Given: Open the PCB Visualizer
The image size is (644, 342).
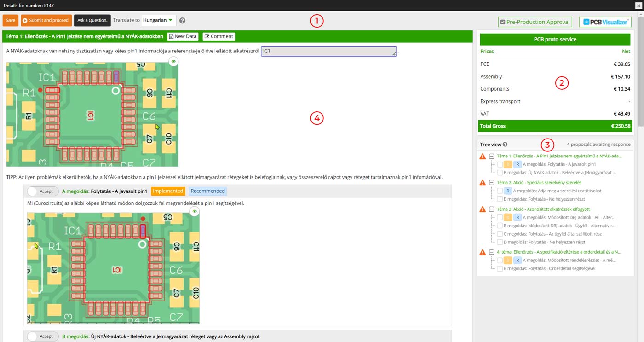Looking at the screenshot, I should pyautogui.click(x=605, y=22).
